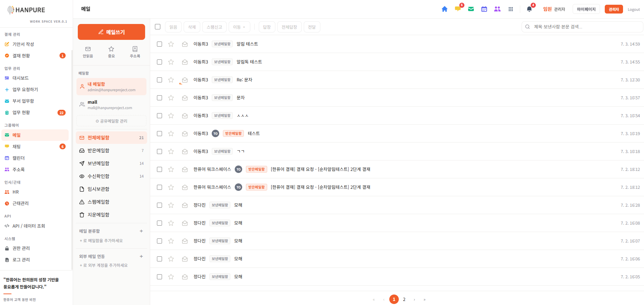Show important mails via 중요 icon
Screen dimensions: 644x305
click(111, 52)
